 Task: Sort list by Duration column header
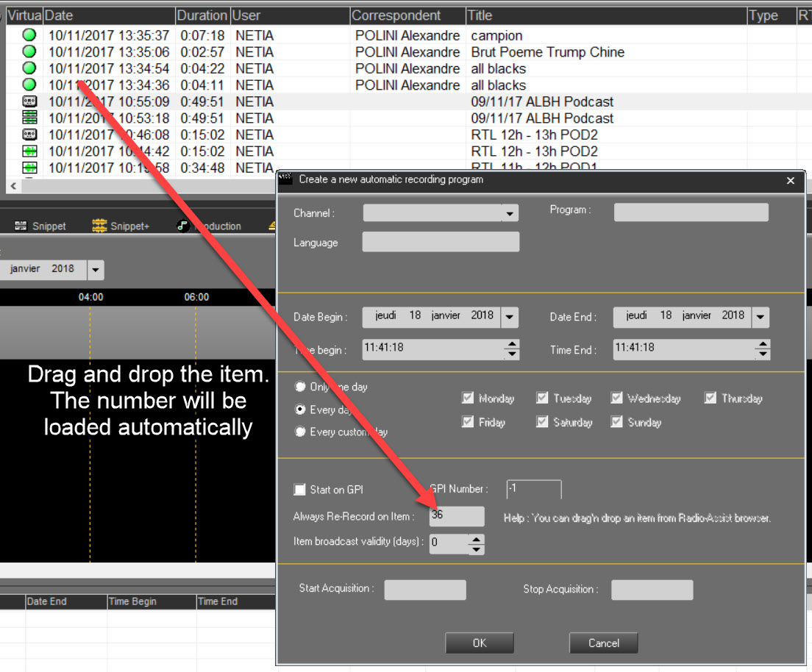tap(202, 15)
